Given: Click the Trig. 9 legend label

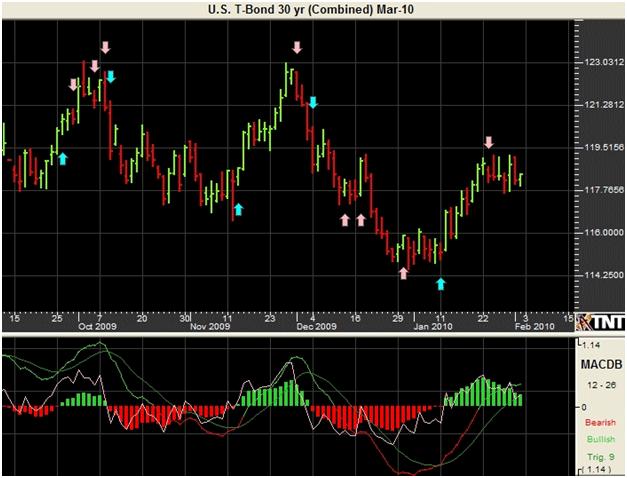Looking at the screenshot, I should [601, 457].
